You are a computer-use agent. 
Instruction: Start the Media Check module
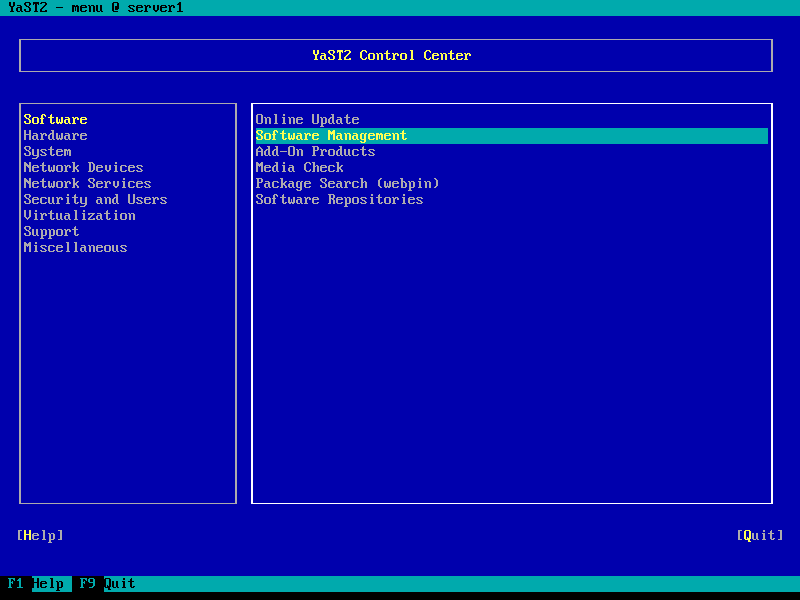pos(299,167)
